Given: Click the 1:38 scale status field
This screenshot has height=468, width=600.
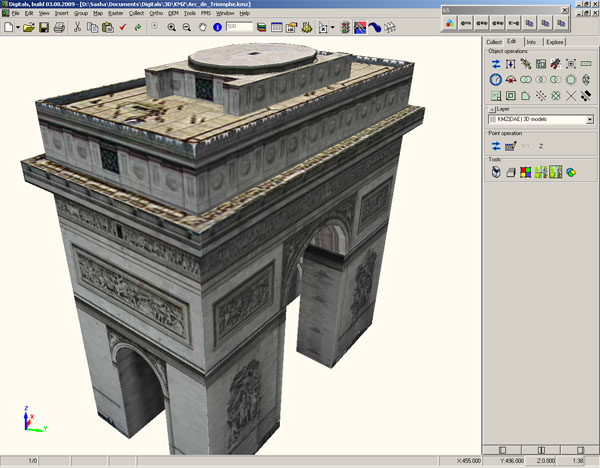Looking at the screenshot, I should [577, 461].
